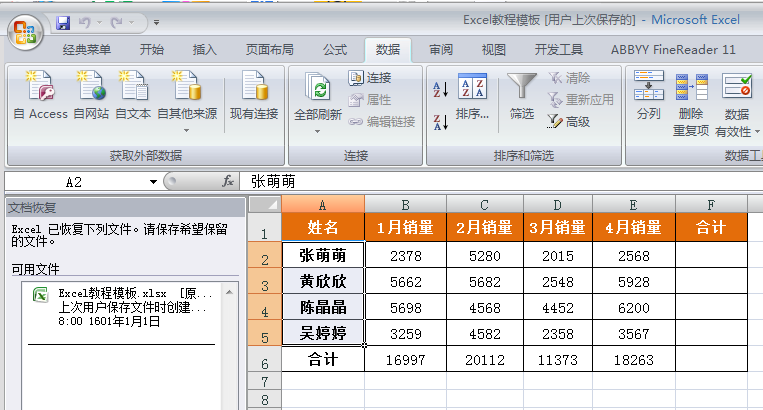The height and width of the screenshot is (410, 763).
Task: Click the Office button orb
Action: (x=25, y=33)
